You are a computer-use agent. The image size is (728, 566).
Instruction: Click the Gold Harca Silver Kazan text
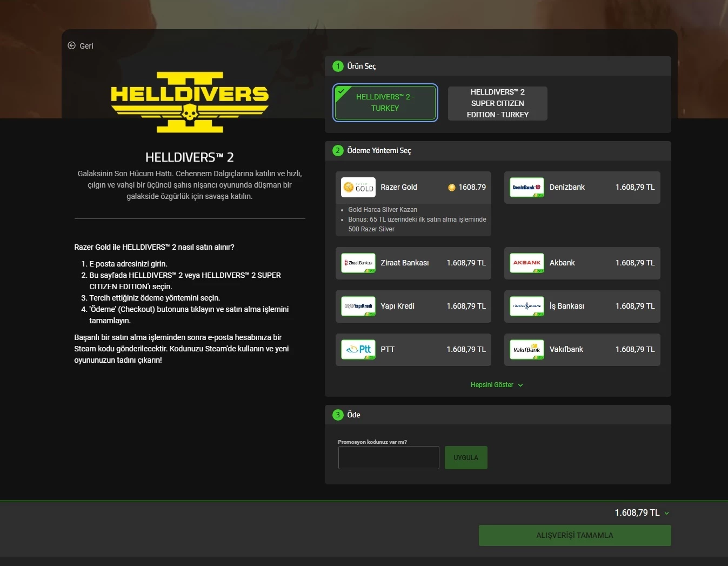(x=383, y=210)
